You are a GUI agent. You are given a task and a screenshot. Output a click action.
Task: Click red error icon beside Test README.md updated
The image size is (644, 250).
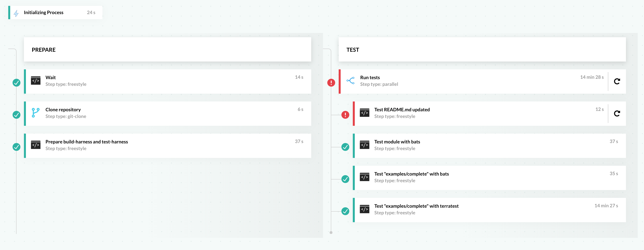[345, 115]
